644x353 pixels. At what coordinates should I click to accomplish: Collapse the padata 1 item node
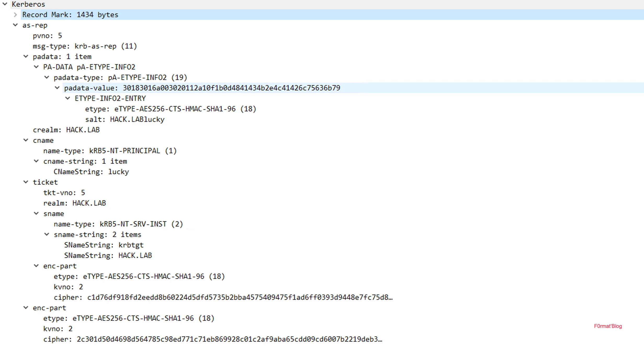pyautogui.click(x=26, y=56)
